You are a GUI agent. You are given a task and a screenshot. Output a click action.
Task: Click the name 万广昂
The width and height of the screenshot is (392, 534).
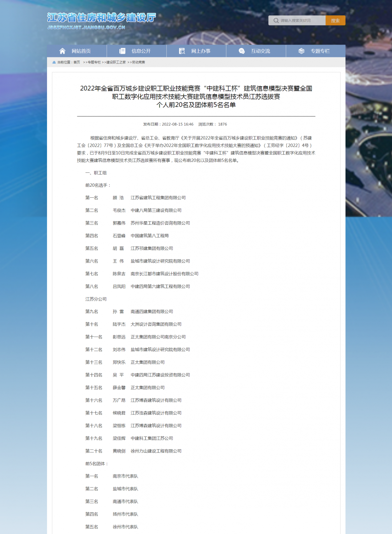119,400
